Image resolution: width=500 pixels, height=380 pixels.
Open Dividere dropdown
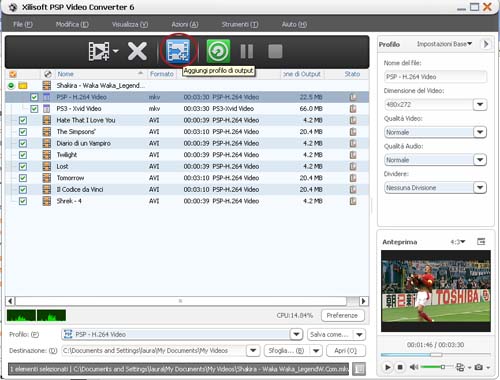480,187
